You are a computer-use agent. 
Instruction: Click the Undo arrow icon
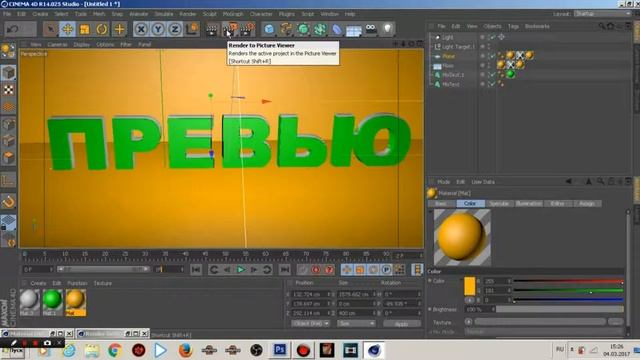13,29
